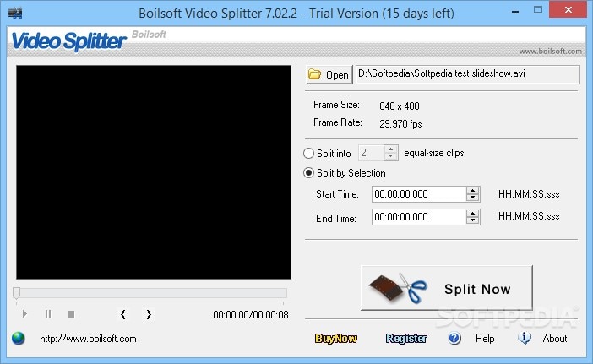Select the 'Split into' equal-size clips option
The width and height of the screenshot is (593, 364).
[309, 154]
